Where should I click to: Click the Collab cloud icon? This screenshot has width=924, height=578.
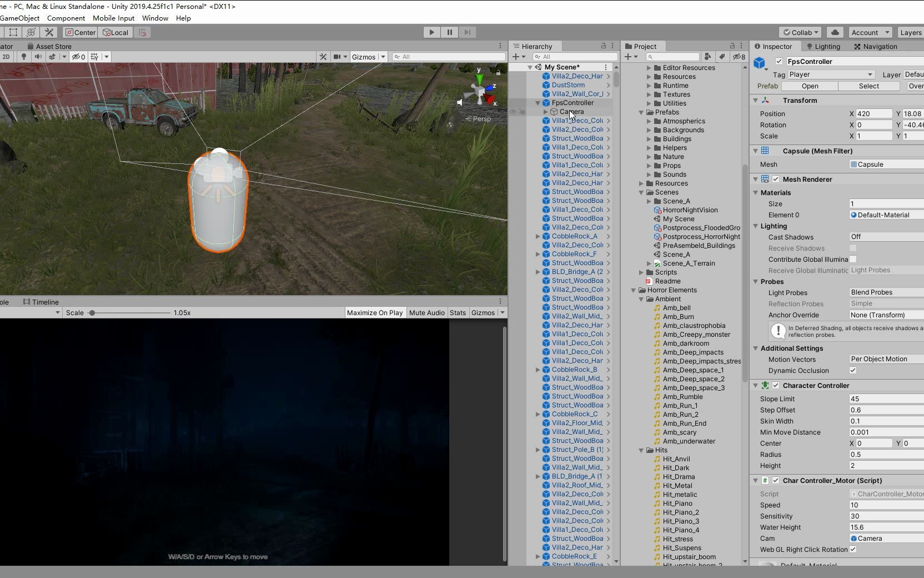pyautogui.click(x=835, y=32)
